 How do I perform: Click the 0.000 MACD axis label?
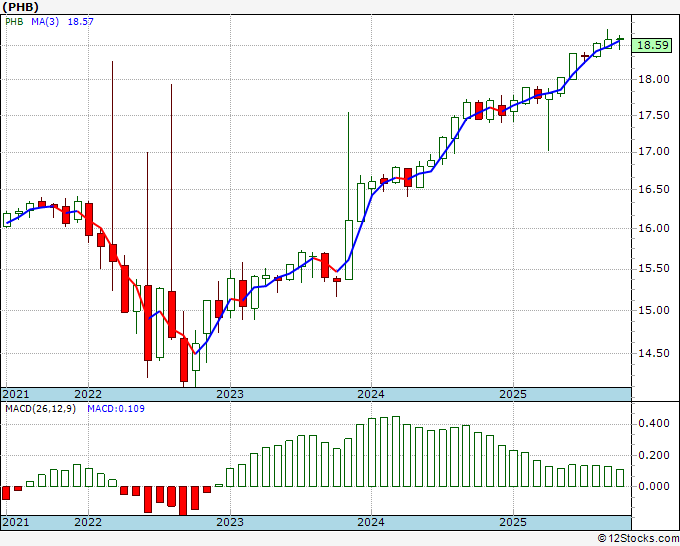pyautogui.click(x=654, y=487)
